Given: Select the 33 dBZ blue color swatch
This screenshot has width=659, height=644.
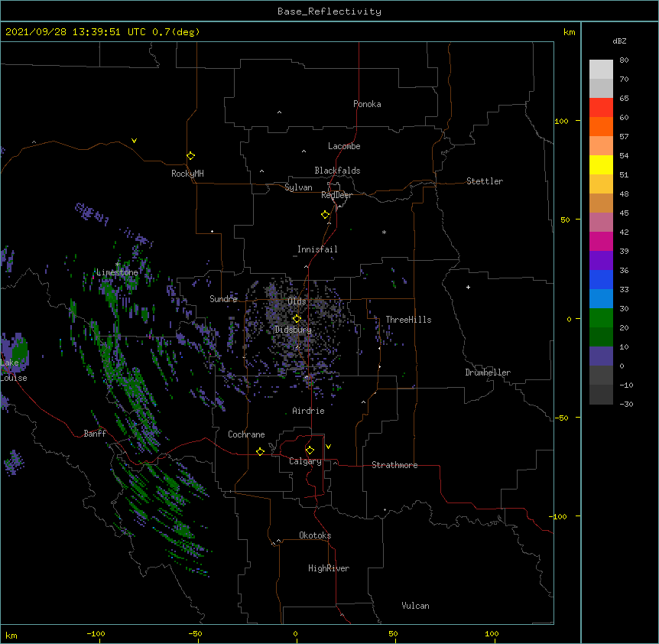Looking at the screenshot, I should pyautogui.click(x=601, y=298).
